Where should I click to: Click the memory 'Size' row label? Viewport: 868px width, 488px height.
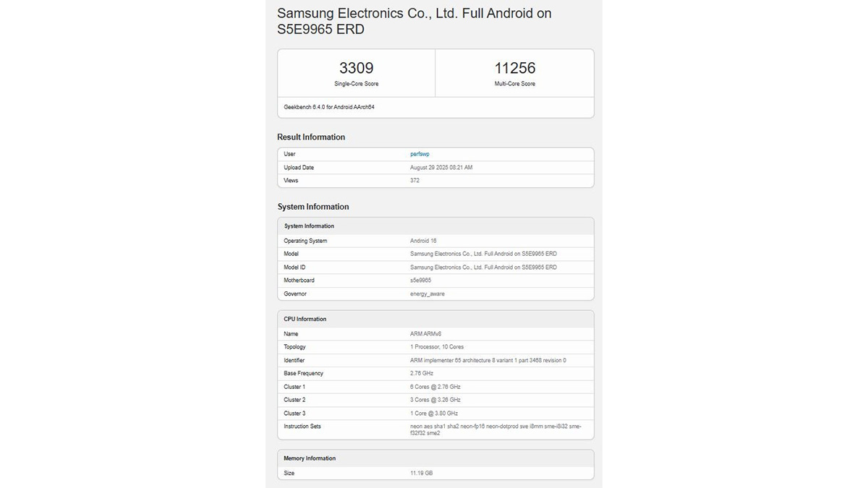coord(289,474)
